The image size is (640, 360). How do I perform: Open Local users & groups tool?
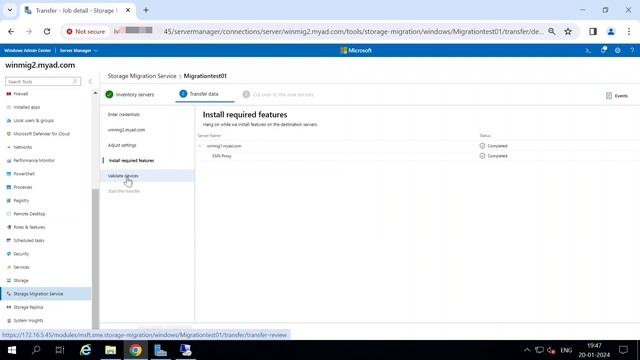click(x=33, y=121)
